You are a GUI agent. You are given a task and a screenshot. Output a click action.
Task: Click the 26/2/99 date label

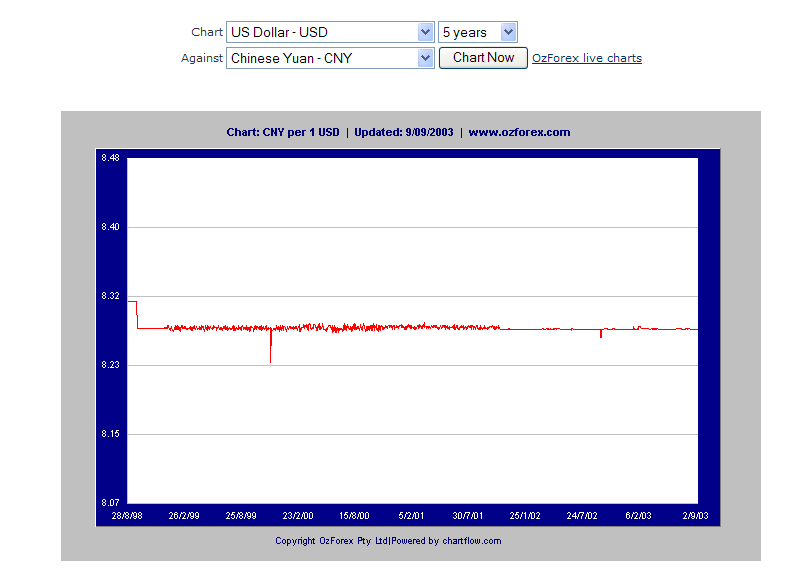point(184,516)
